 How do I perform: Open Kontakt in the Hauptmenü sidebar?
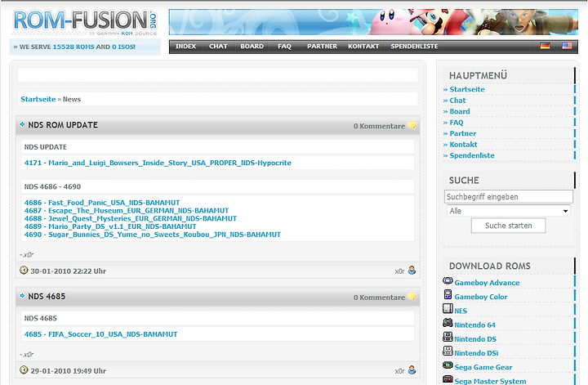click(x=464, y=144)
